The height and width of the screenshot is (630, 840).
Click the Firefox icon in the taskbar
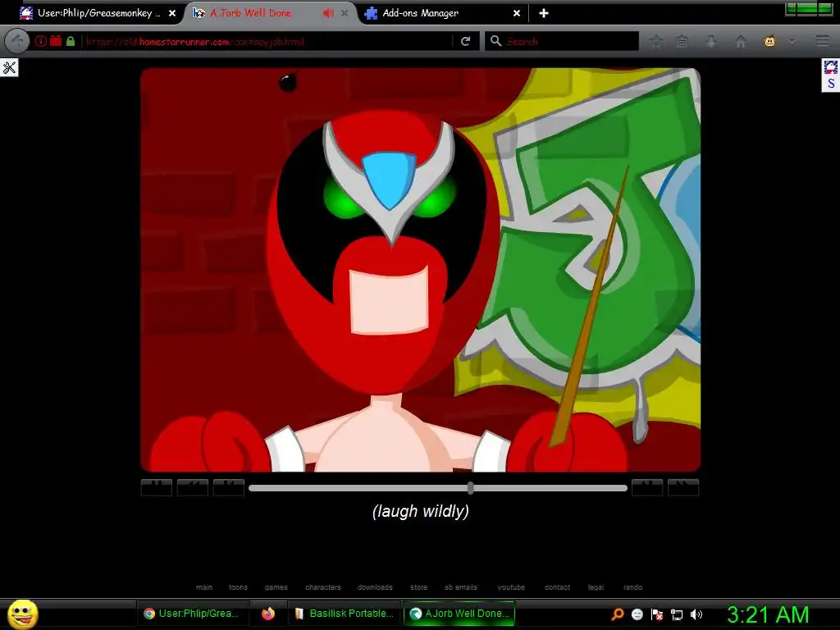[x=268, y=614]
